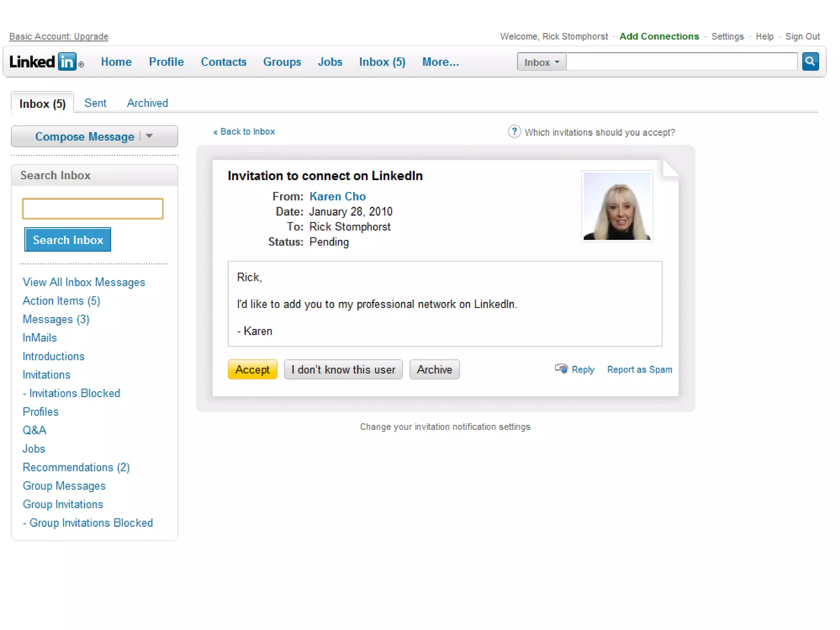The image size is (840, 630).
Task: Expand the Compose Message dropdown arrow
Action: [149, 136]
